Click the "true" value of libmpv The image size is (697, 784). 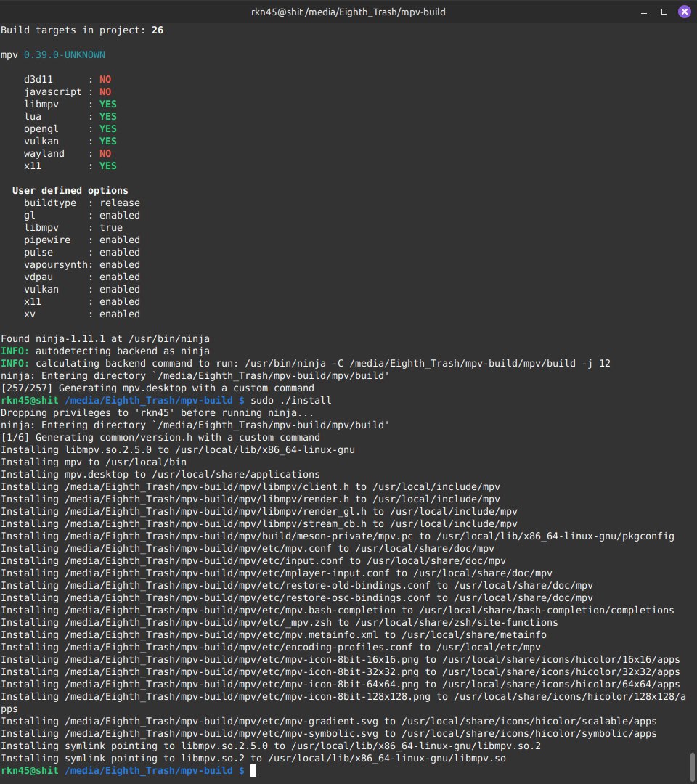click(111, 227)
